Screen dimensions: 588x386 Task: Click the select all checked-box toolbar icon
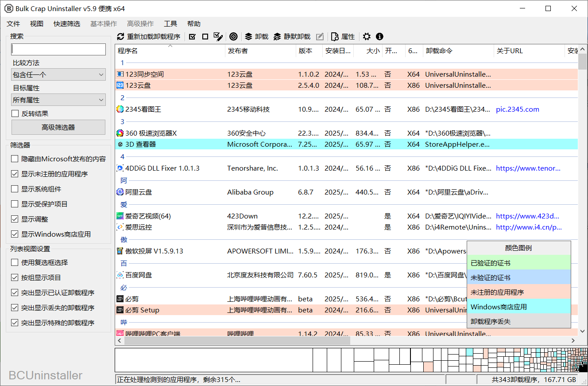(x=192, y=37)
